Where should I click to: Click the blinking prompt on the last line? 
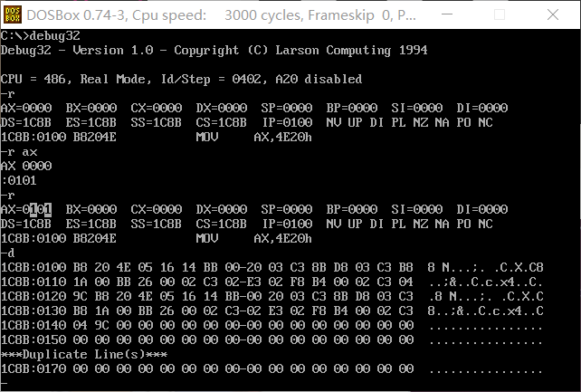(x=5, y=384)
